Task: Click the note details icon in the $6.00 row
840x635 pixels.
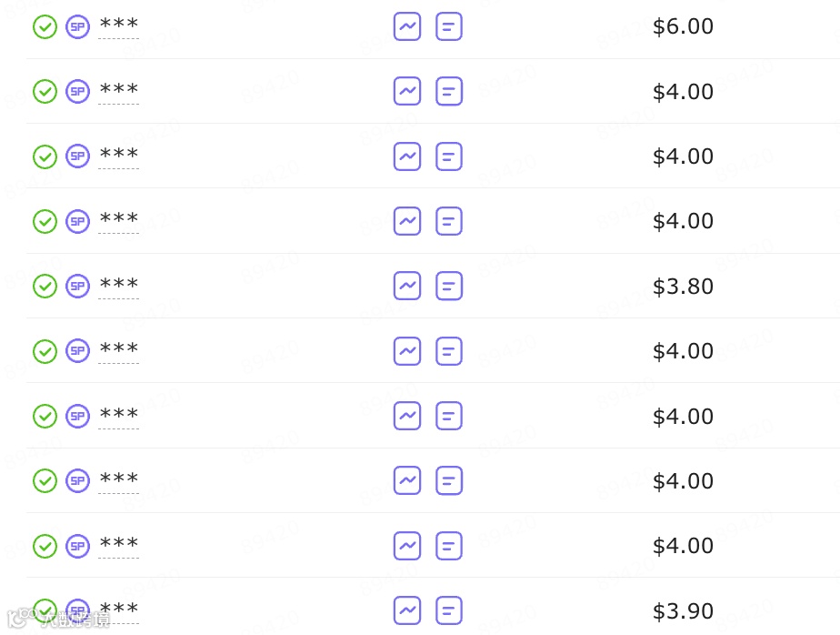Action: click(449, 26)
